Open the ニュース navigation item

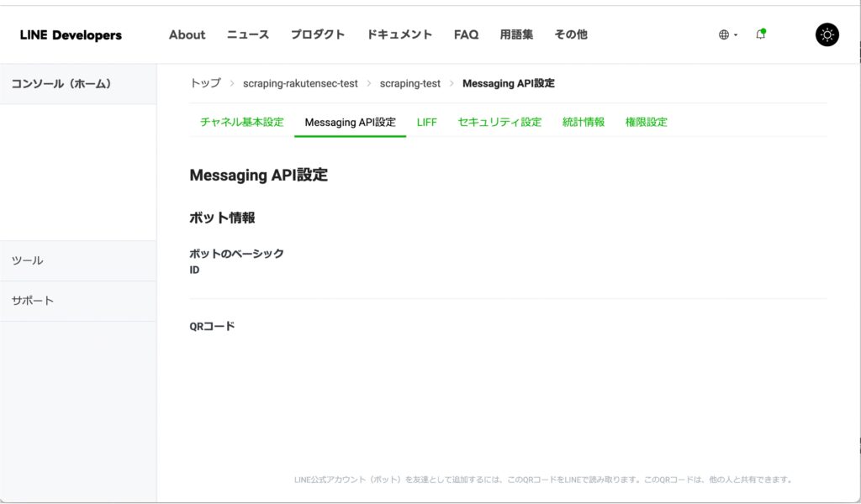(248, 34)
